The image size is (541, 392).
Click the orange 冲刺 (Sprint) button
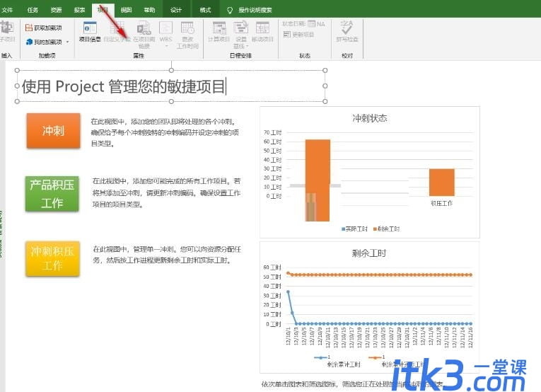tap(53, 131)
